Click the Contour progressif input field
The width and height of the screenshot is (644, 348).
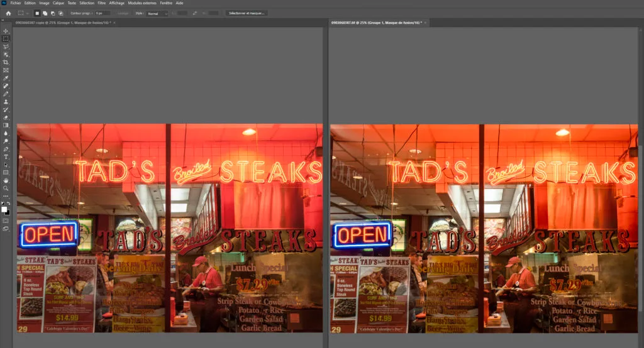(103, 13)
